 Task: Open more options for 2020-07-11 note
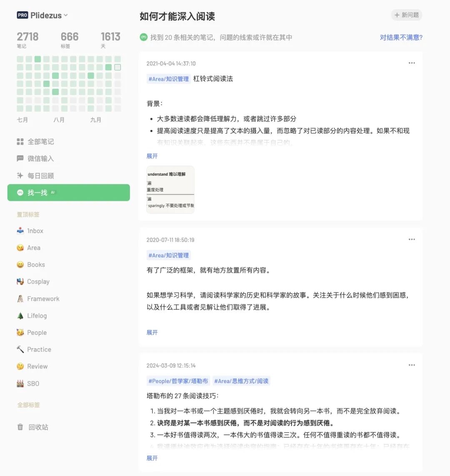click(412, 239)
